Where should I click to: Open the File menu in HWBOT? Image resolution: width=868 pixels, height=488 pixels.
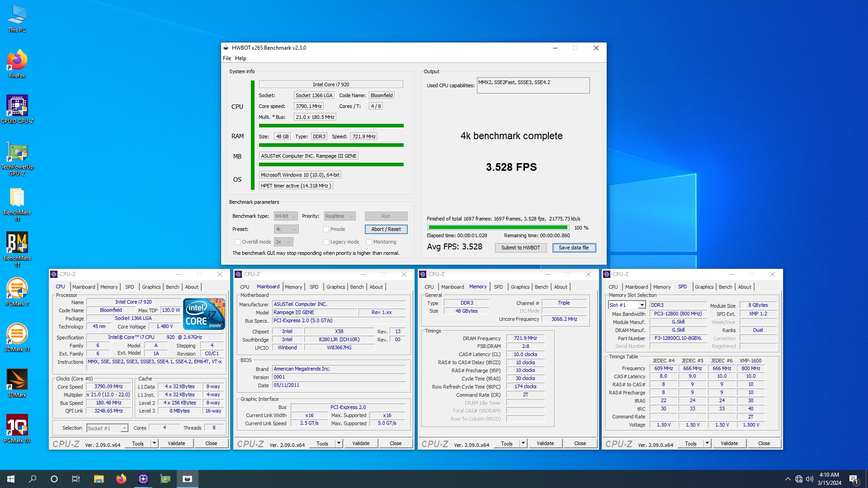[227, 58]
